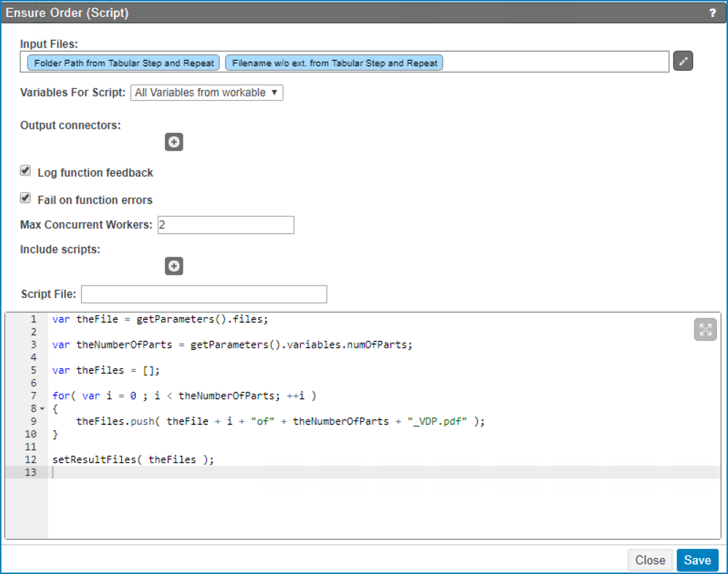The width and height of the screenshot is (728, 574).
Task: Click line number 13 in the gutter
Action: click(31, 472)
